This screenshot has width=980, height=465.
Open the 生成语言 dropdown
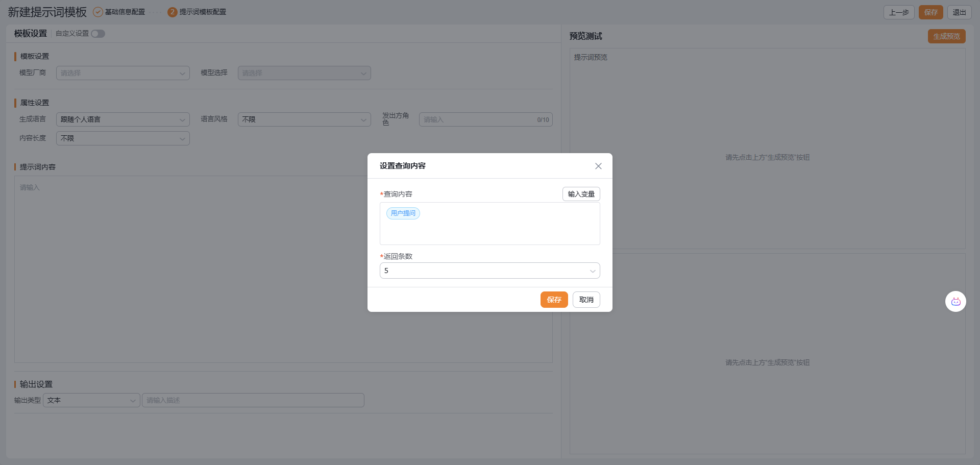122,119
